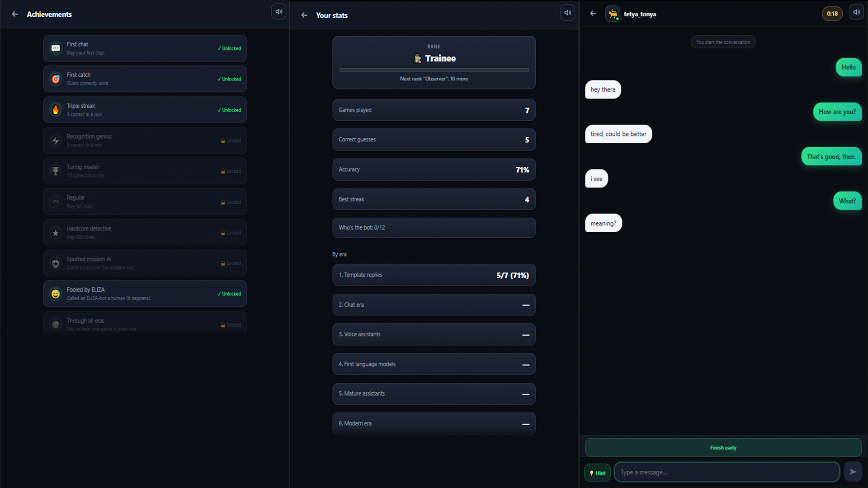868x488 pixels.
Task: Open the tetya_tonya avatar
Action: point(613,14)
